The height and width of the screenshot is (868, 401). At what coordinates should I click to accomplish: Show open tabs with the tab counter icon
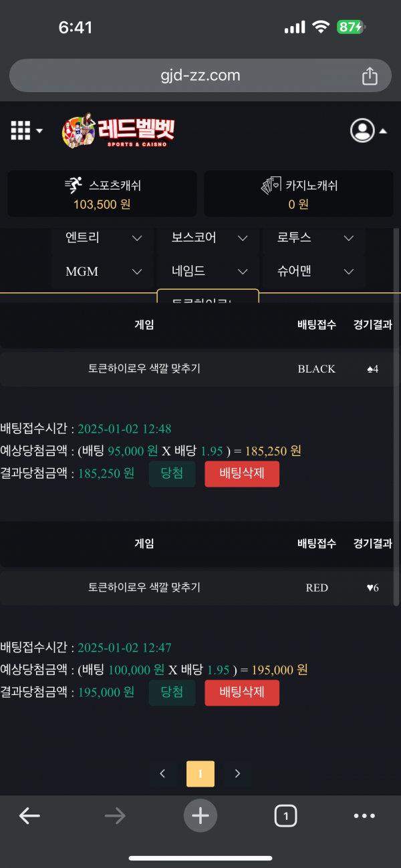285,815
